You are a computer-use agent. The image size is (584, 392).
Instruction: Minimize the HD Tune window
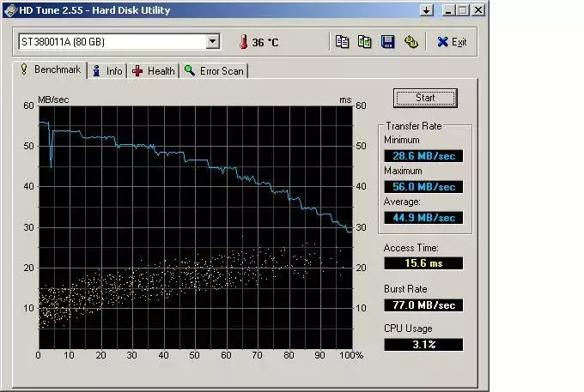tap(448, 10)
